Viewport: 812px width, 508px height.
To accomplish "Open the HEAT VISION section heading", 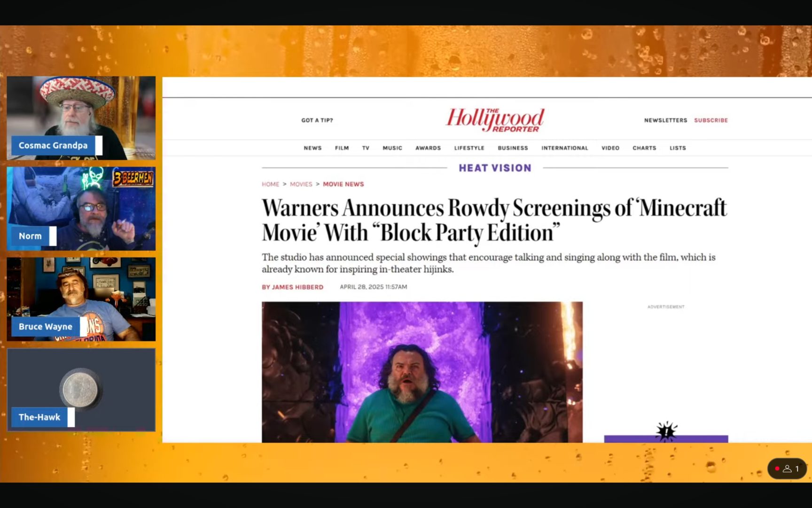I will coord(495,168).
